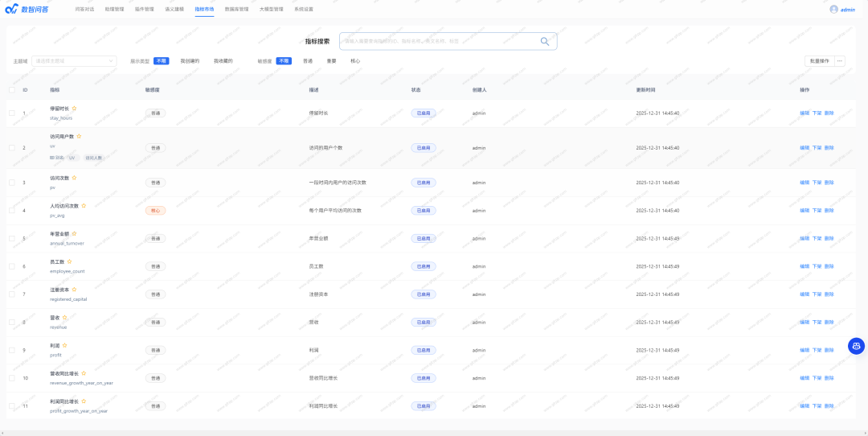Favorite the profit_growth_year_on_year star
The height and width of the screenshot is (436, 868).
84,401
